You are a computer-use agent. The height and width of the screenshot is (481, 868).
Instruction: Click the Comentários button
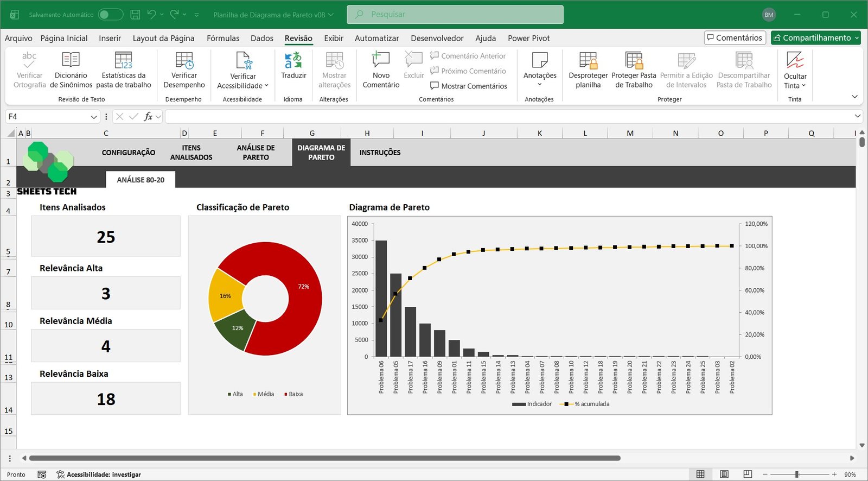click(x=735, y=37)
